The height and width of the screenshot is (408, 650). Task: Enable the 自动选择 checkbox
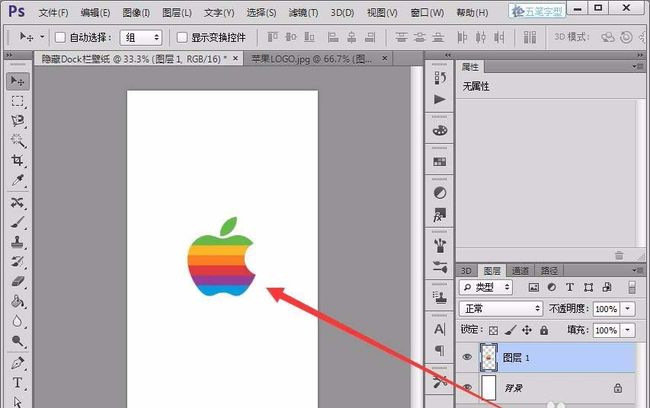pyautogui.click(x=60, y=38)
